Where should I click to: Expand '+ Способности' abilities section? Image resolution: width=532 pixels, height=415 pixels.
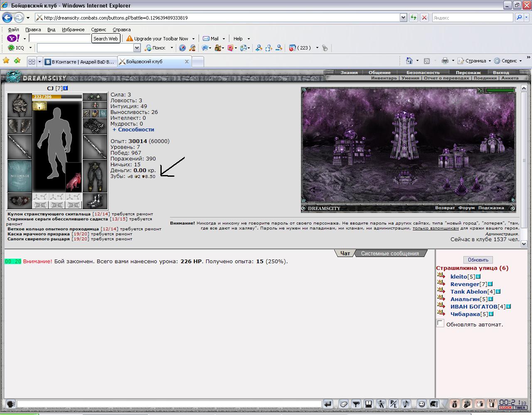pyautogui.click(x=133, y=129)
